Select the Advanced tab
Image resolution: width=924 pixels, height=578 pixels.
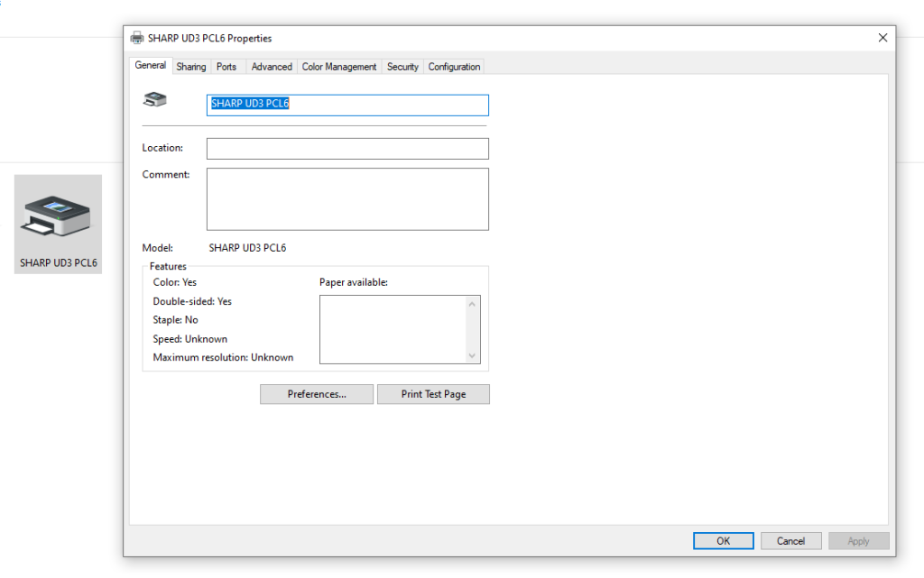271,66
